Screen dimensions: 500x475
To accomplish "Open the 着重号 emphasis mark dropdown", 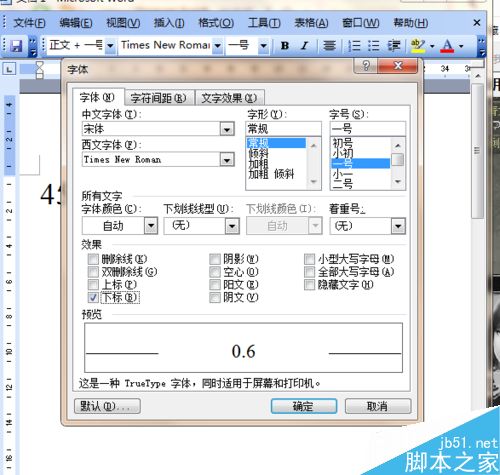I will point(398,226).
